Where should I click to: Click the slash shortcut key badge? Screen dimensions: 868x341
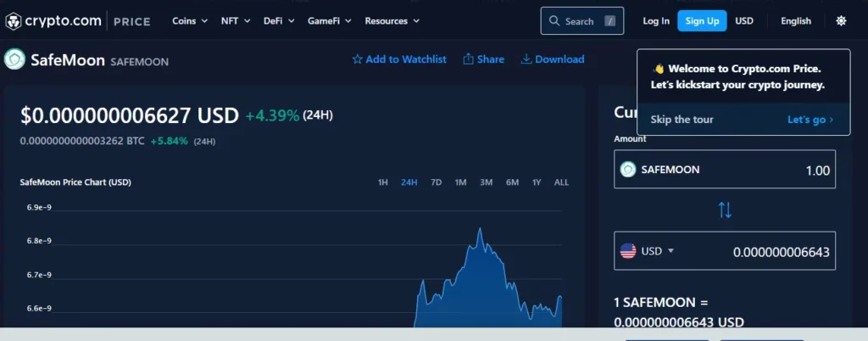610,21
